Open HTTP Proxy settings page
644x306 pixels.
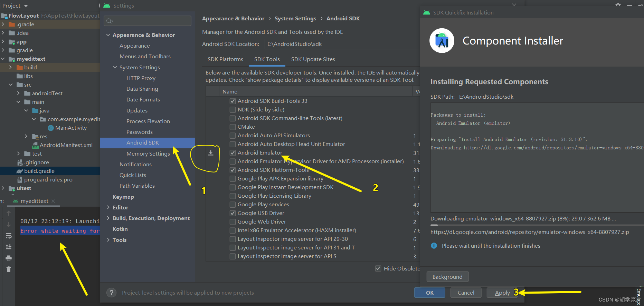tap(141, 78)
